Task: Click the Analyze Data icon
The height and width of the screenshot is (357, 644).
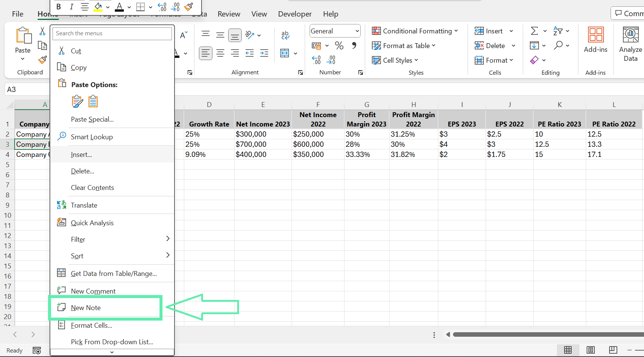Action: (x=630, y=35)
